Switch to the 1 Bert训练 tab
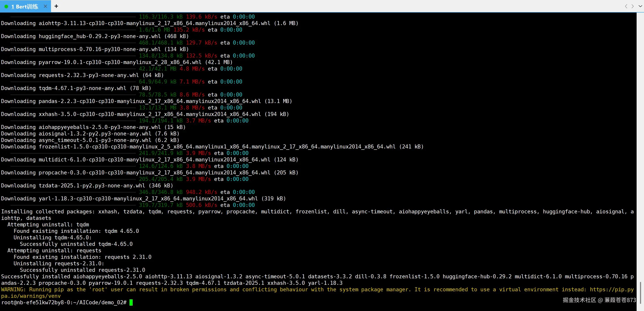This screenshot has height=311, width=644. 25,6
